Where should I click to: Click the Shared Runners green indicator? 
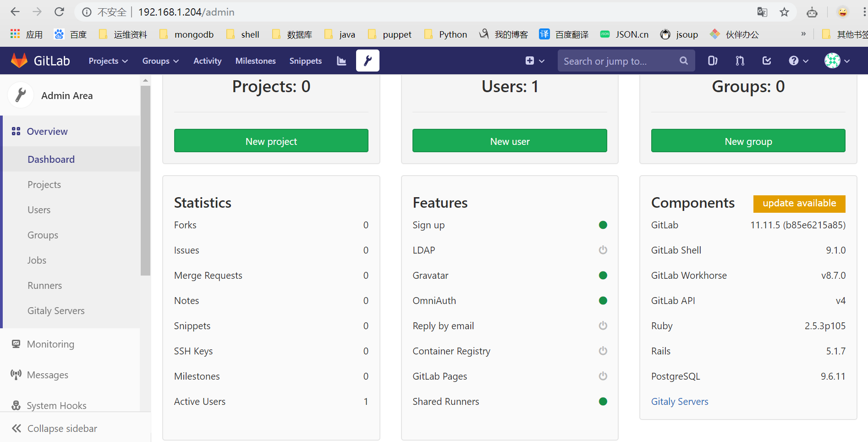[603, 401]
